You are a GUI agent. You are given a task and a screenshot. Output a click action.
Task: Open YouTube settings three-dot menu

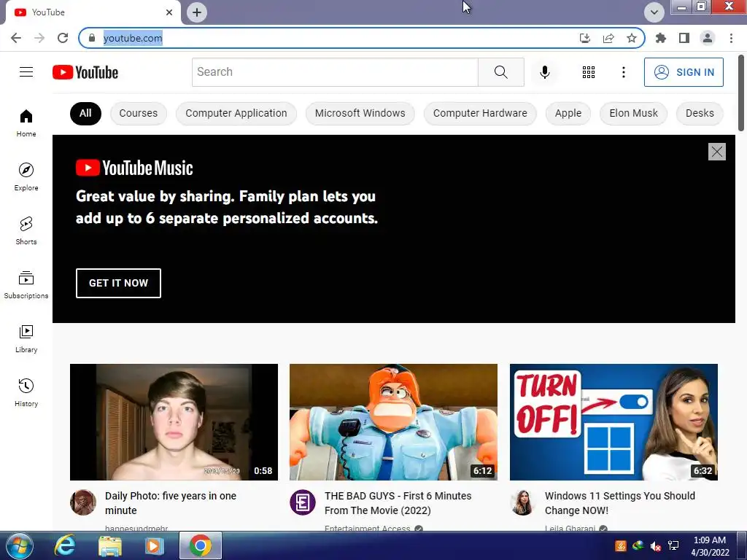coord(623,72)
